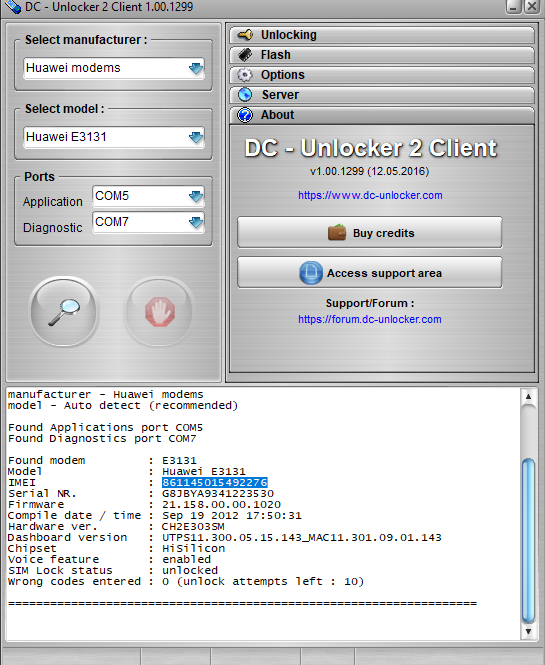Click the Access support area button
545x665 pixels.
(369, 273)
